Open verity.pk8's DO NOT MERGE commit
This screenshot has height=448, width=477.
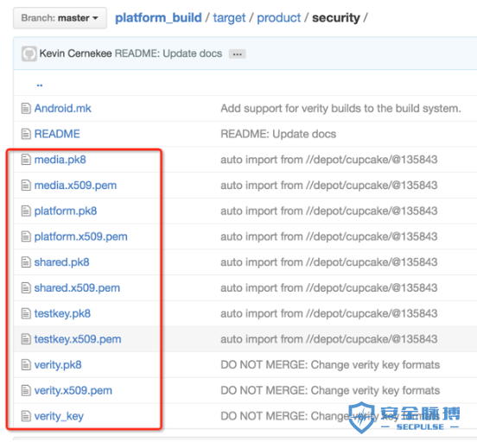330,365
